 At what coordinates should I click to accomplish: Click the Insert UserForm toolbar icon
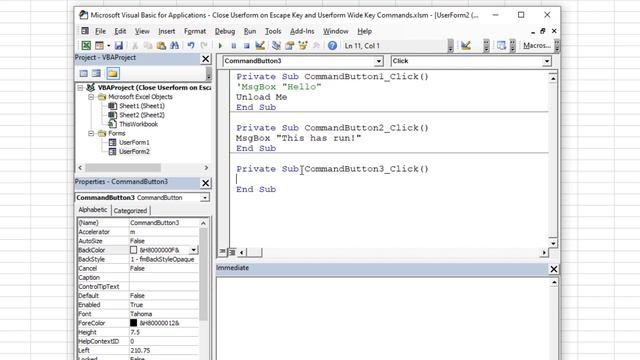pos(99,46)
